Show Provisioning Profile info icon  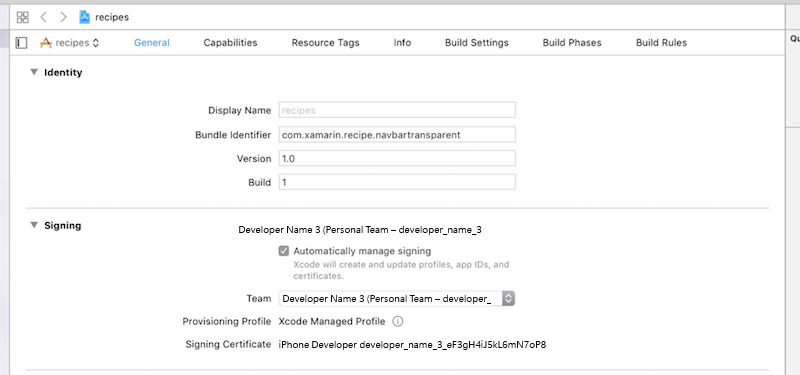pyautogui.click(x=398, y=321)
